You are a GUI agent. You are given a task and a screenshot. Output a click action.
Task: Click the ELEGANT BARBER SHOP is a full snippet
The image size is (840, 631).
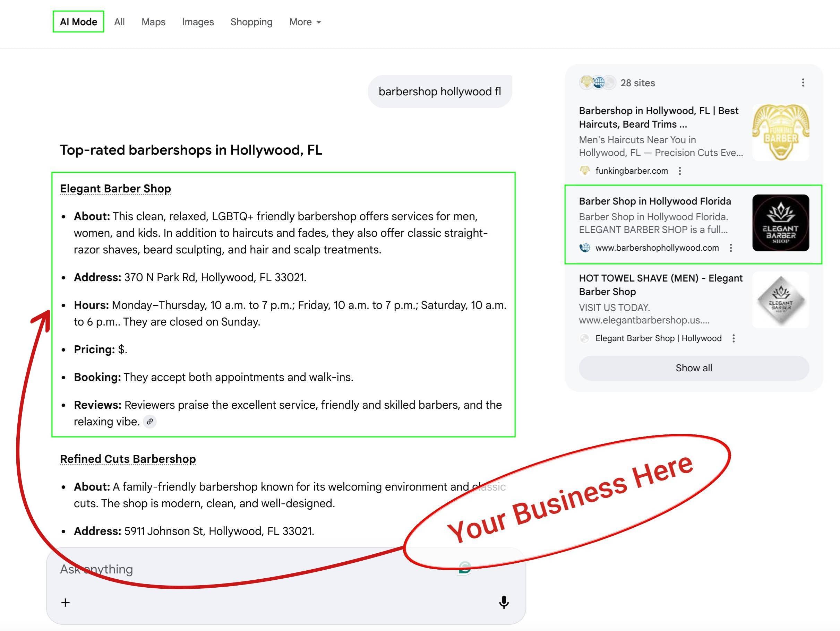point(653,230)
